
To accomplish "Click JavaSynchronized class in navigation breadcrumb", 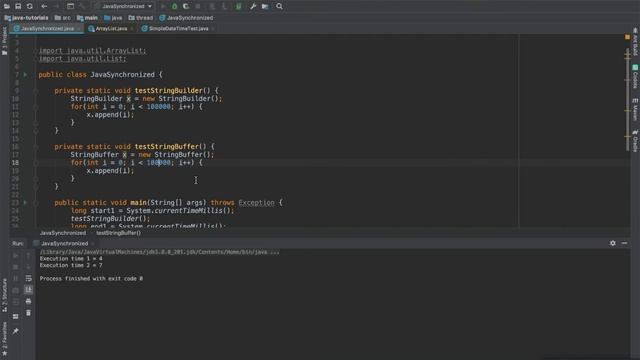I will point(186,18).
